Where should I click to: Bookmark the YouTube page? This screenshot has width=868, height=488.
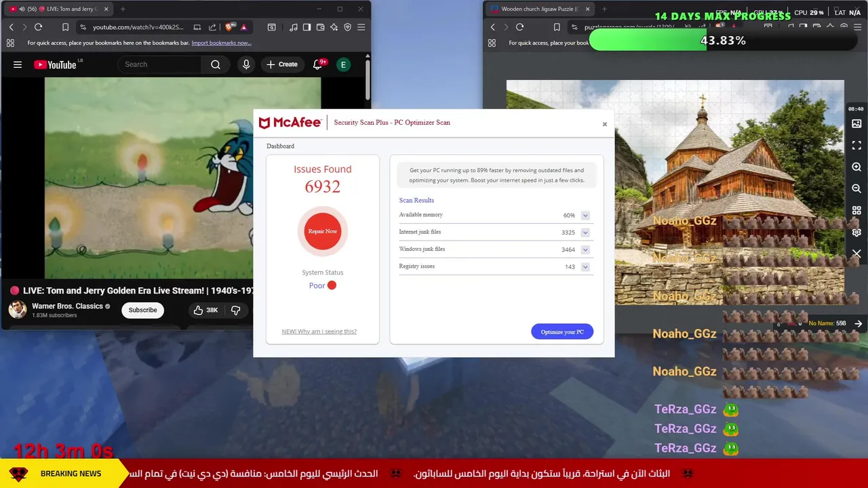point(65,27)
